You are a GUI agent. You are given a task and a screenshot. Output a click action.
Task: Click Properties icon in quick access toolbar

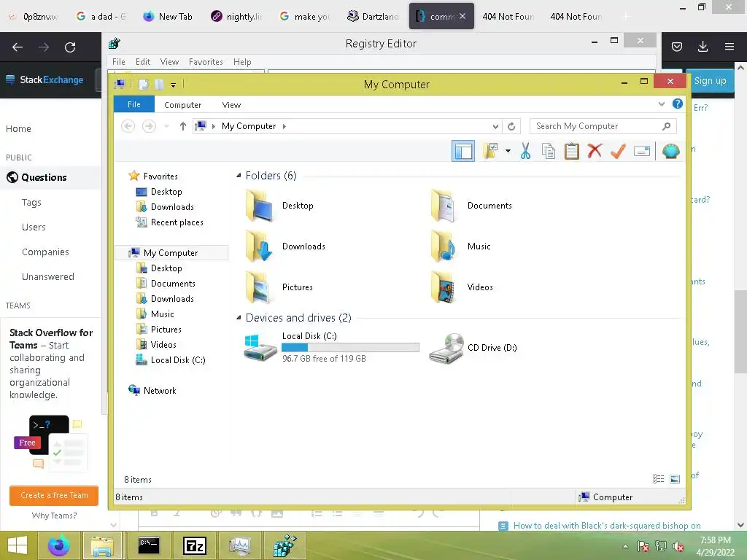(144, 85)
